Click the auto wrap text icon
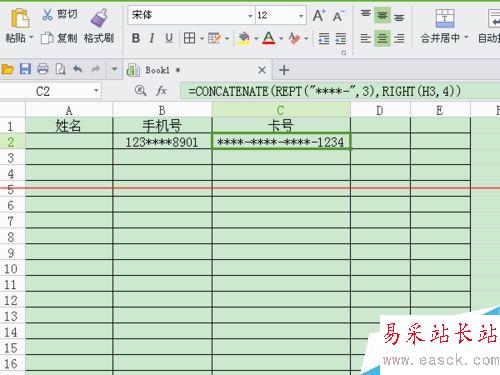Viewport: 500px width, 375px height. pos(494,18)
